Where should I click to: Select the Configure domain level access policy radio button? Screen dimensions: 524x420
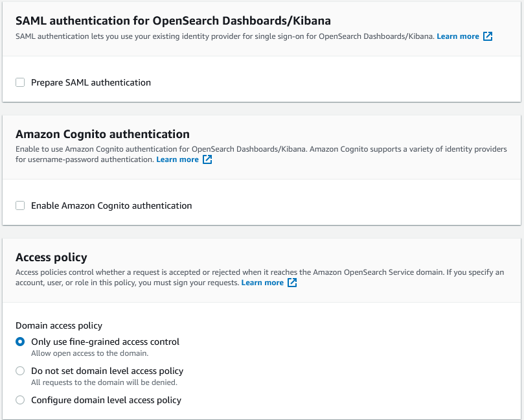[20, 401]
